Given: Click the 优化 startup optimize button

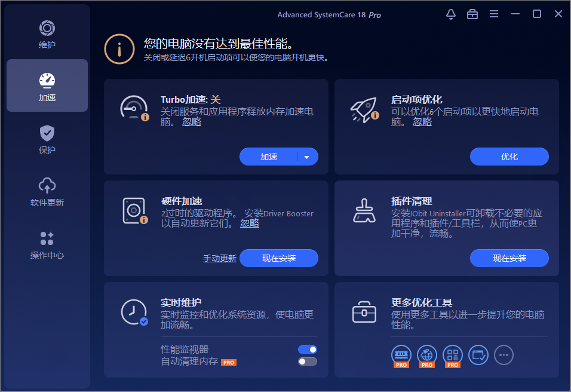Looking at the screenshot, I should 509,157.
